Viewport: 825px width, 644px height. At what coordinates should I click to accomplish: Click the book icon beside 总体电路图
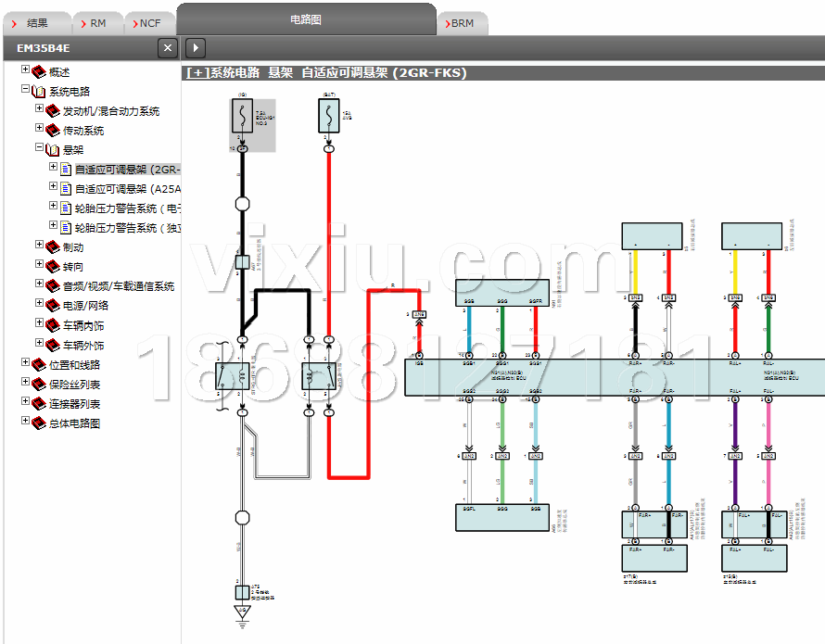[38, 423]
